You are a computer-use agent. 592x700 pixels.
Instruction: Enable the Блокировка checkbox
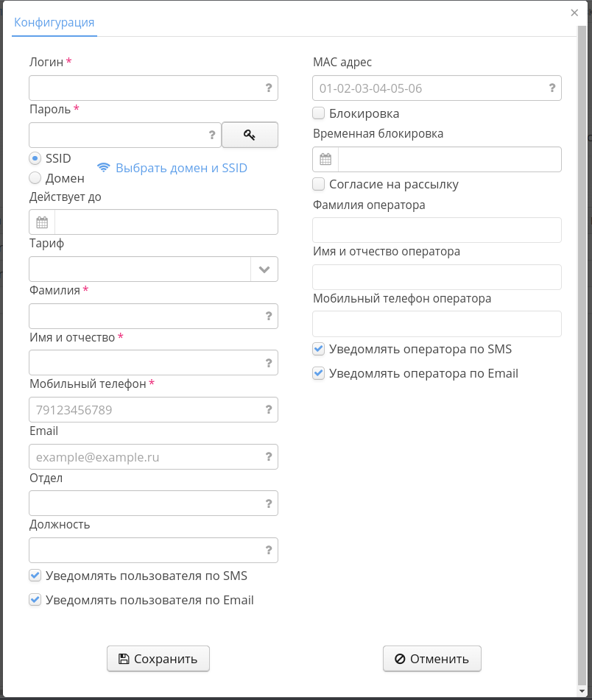coord(319,113)
